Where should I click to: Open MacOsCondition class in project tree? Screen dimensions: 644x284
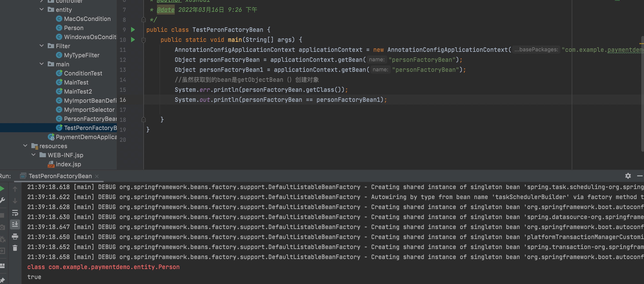(87, 19)
